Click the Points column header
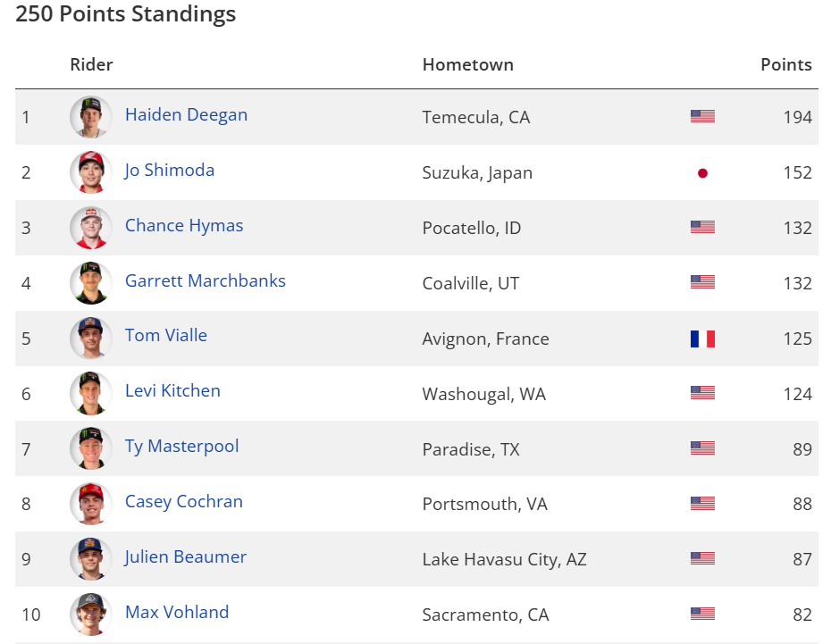Screen dimensions: 831x644 click(x=786, y=65)
